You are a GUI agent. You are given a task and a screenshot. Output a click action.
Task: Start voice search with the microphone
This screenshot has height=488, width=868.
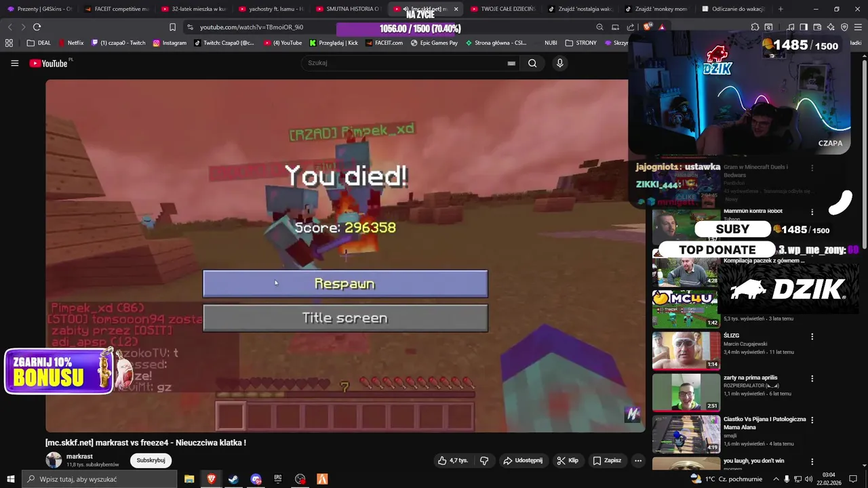(x=559, y=63)
